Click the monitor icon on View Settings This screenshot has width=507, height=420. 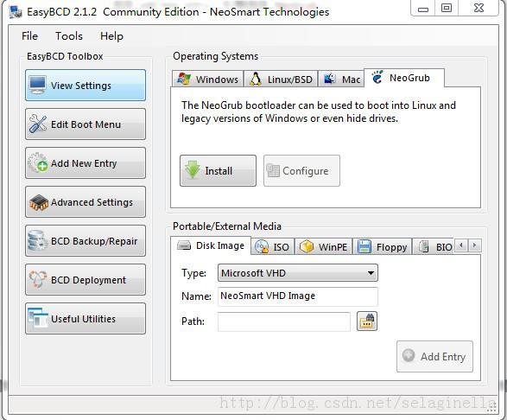(x=37, y=85)
